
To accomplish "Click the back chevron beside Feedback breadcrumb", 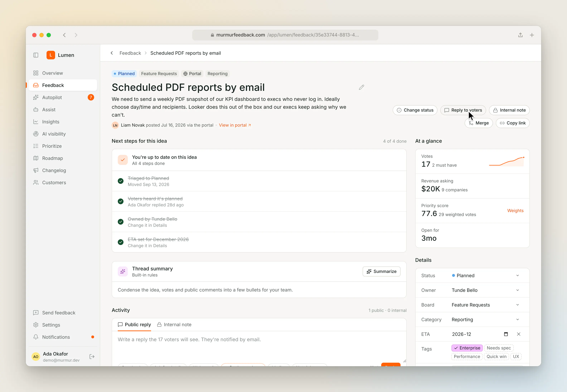I will [x=112, y=53].
